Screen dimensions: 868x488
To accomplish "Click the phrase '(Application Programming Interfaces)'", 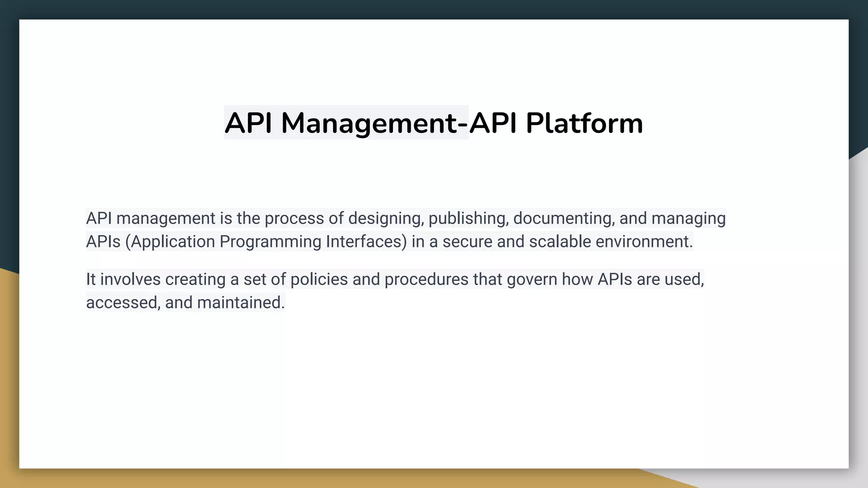I will 266,241.
